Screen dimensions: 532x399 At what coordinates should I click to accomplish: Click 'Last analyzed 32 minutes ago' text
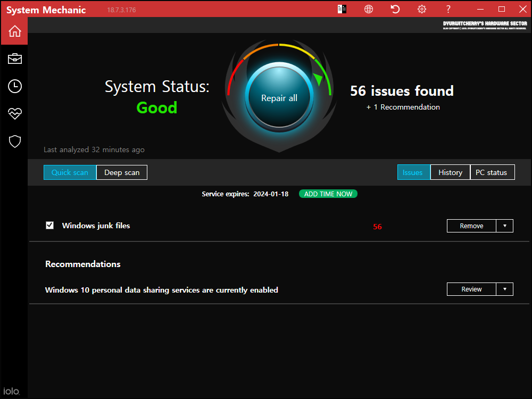(x=94, y=149)
